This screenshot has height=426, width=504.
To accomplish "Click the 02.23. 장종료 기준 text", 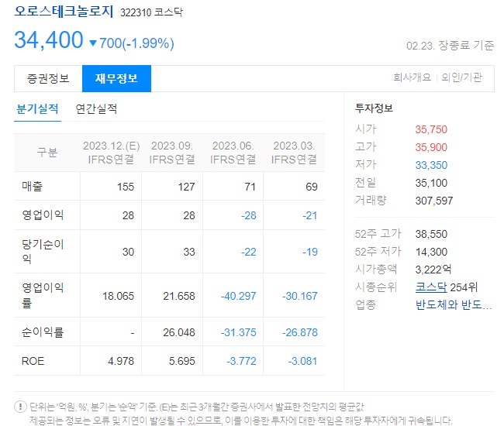I will (450, 46).
